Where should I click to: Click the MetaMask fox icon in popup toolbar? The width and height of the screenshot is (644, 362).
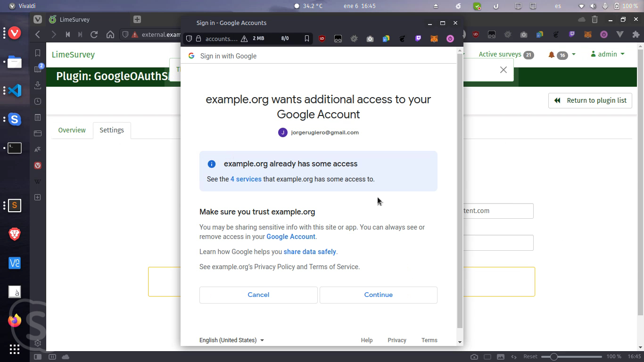click(434, 39)
